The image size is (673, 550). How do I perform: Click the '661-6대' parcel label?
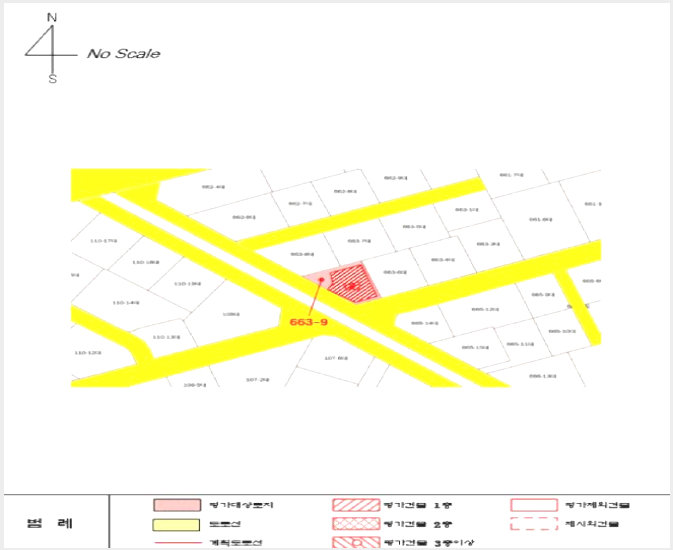click(x=541, y=219)
